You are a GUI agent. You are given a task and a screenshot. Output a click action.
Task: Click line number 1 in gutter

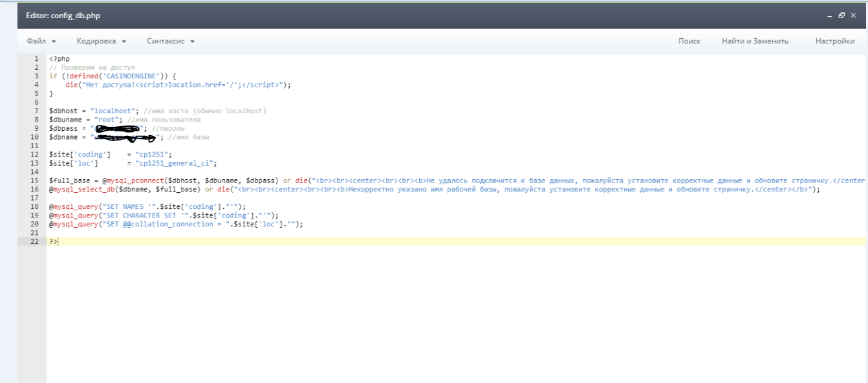(x=36, y=58)
